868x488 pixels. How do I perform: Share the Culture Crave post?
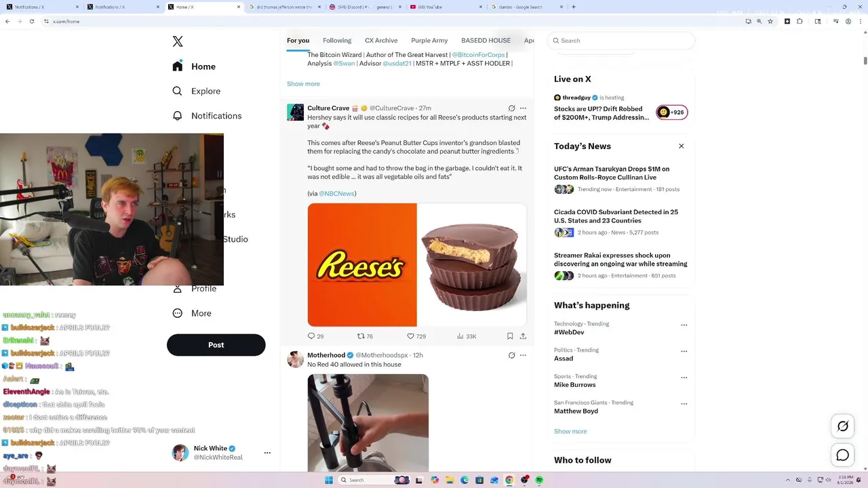pos(523,336)
